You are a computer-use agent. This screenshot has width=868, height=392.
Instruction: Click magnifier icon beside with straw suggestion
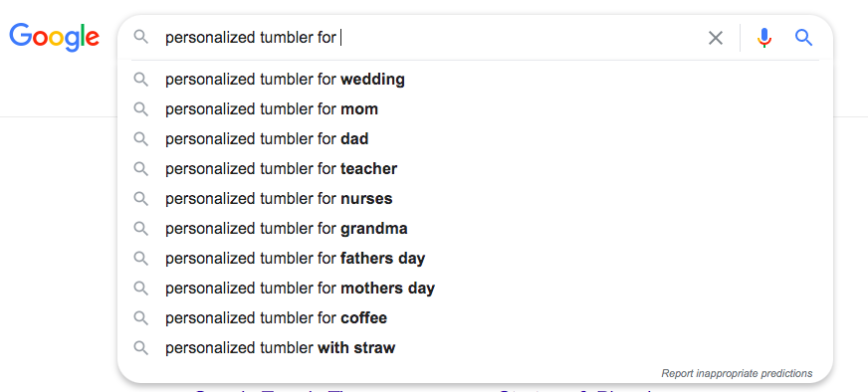pyautogui.click(x=141, y=348)
